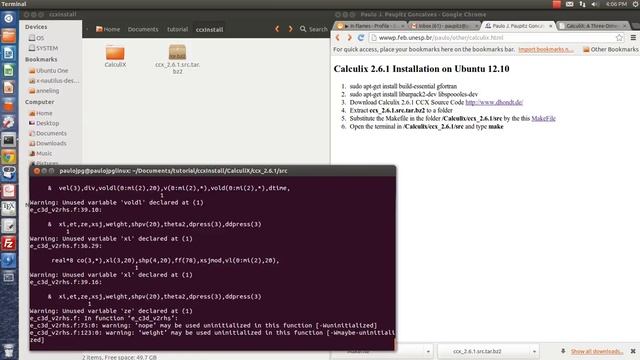
Task: Click Chrome's forward navigation arrow
Action: point(349,38)
